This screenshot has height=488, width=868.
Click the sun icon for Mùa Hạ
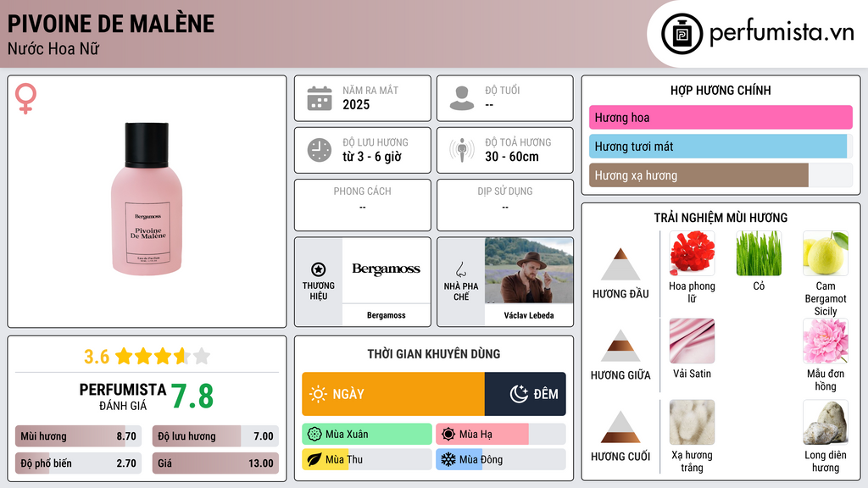pos(448,435)
